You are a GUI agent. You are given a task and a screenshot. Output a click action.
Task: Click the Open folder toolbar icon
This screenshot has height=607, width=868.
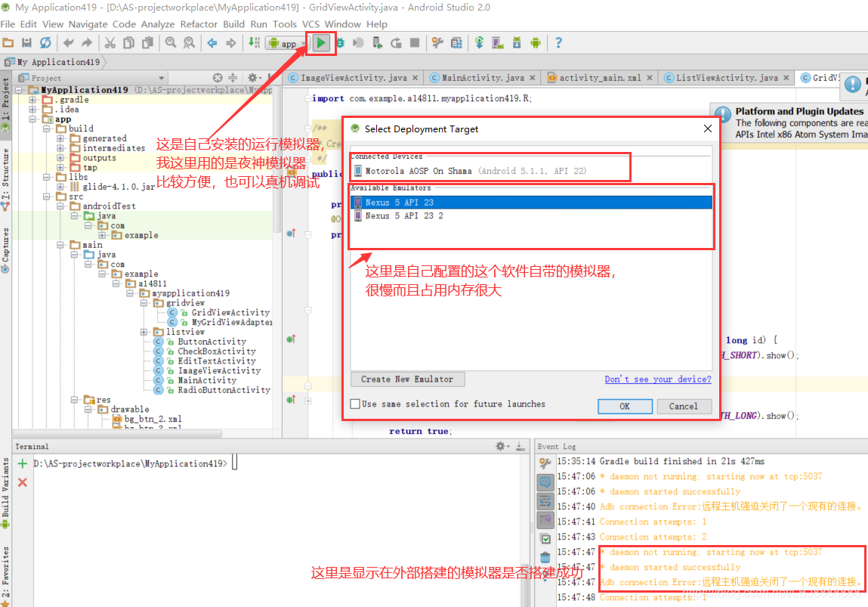pyautogui.click(x=8, y=42)
